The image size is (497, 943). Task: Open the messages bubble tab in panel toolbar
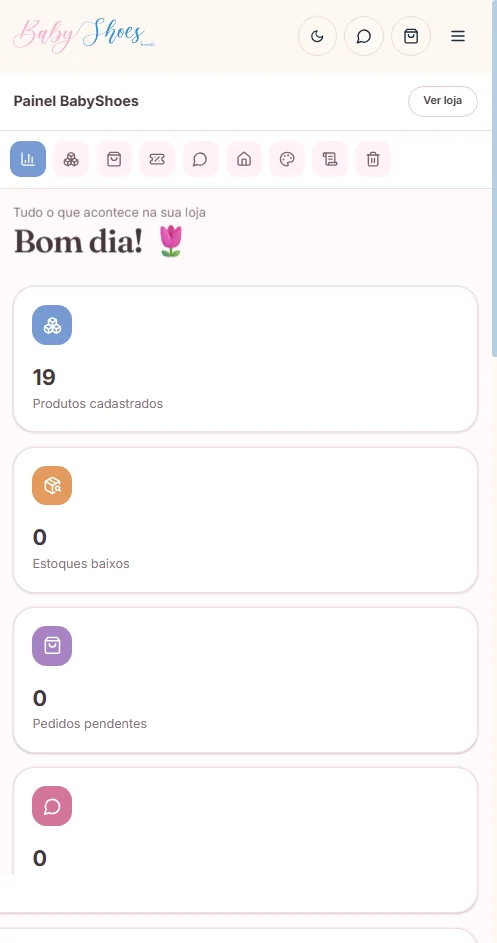200,159
